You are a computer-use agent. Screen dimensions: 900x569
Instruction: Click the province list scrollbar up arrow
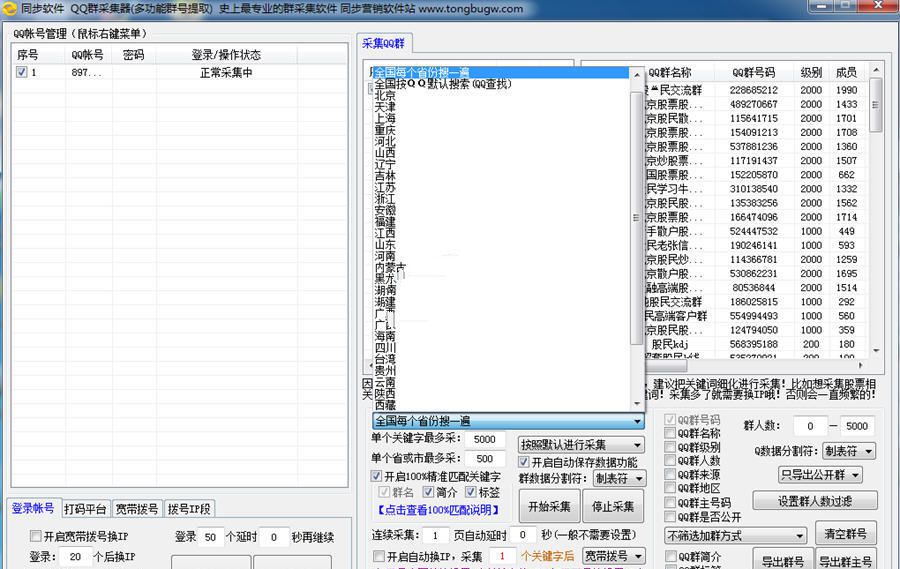tap(637, 75)
